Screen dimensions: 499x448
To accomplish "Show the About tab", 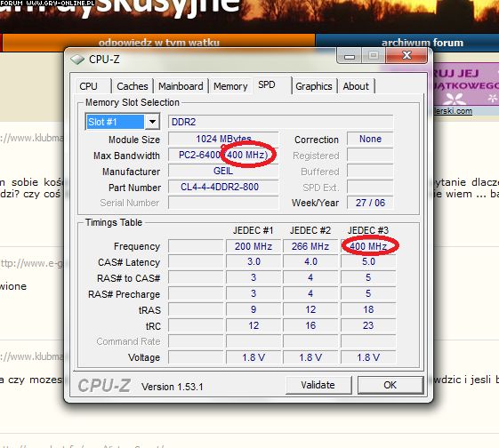I will point(356,86).
